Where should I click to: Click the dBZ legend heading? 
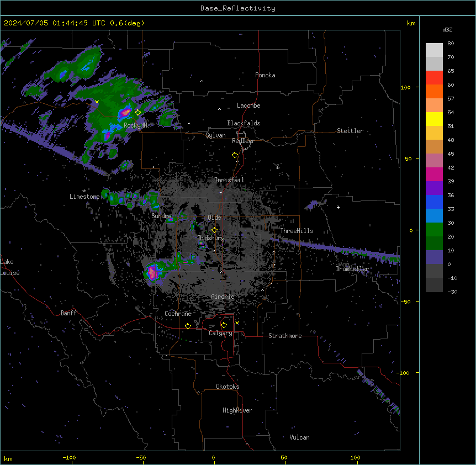click(447, 30)
